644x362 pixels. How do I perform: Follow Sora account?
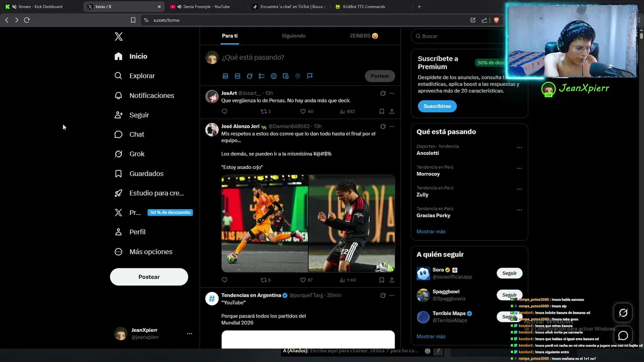pyautogui.click(x=509, y=273)
